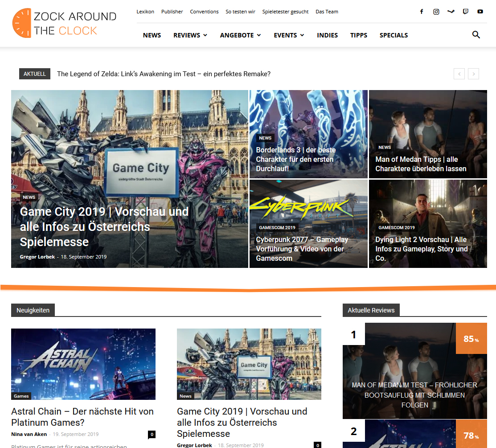This screenshot has height=448, width=496.
Task: Click News badge on the small Game City thumbnail
Action: 185,396
